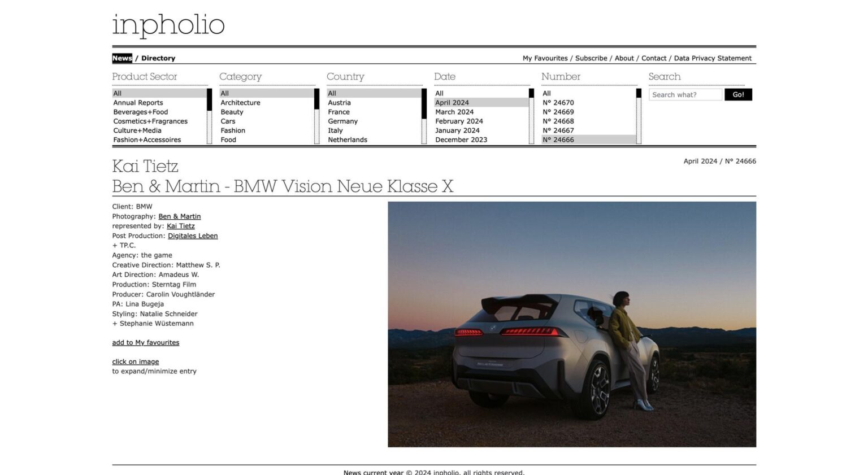Open My Favourites
The width and height of the screenshot is (868, 475).
545,58
